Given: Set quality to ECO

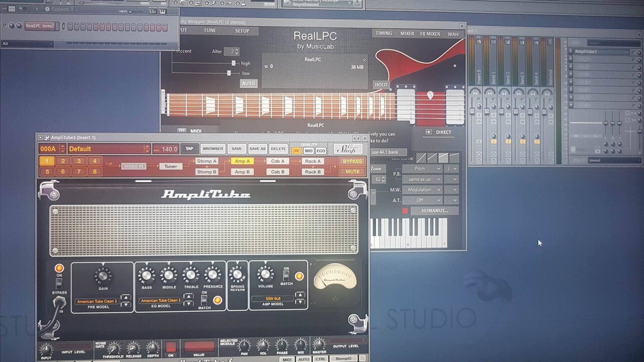Looking at the screenshot, I should click(x=320, y=151).
